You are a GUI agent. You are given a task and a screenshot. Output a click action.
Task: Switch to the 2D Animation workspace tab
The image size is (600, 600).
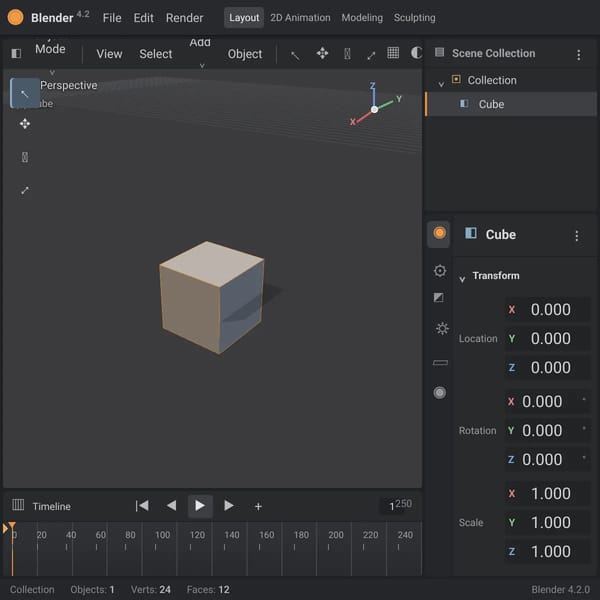coord(300,18)
